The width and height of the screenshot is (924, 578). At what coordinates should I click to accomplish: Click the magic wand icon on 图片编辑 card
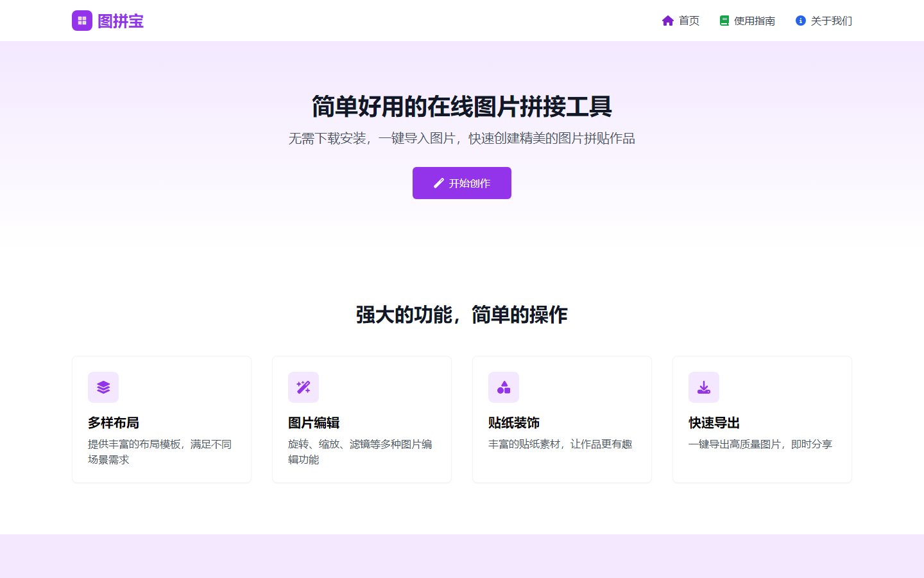[304, 387]
